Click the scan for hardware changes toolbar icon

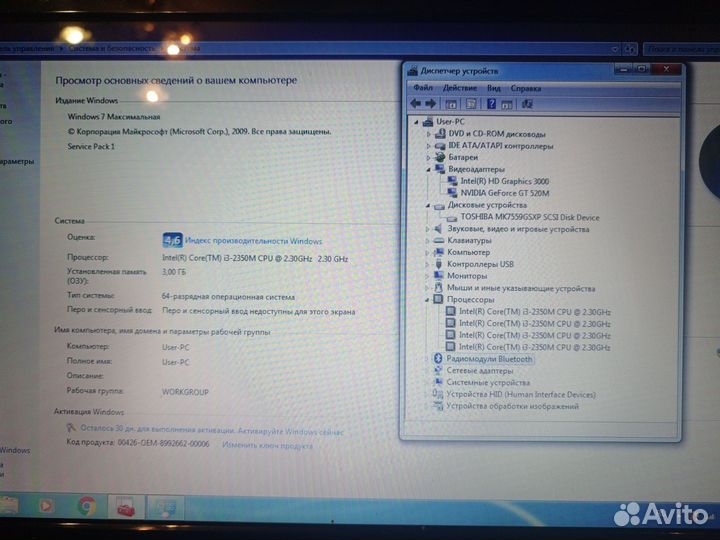(527, 104)
